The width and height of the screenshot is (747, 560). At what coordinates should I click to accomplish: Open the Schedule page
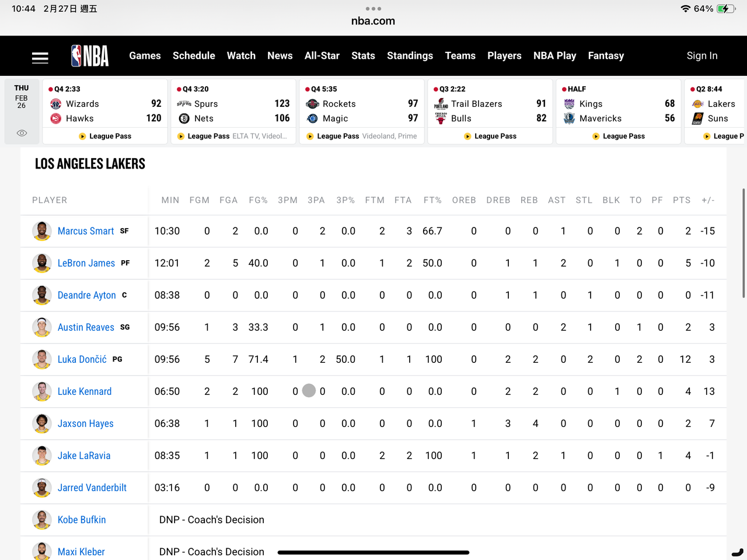(x=194, y=56)
